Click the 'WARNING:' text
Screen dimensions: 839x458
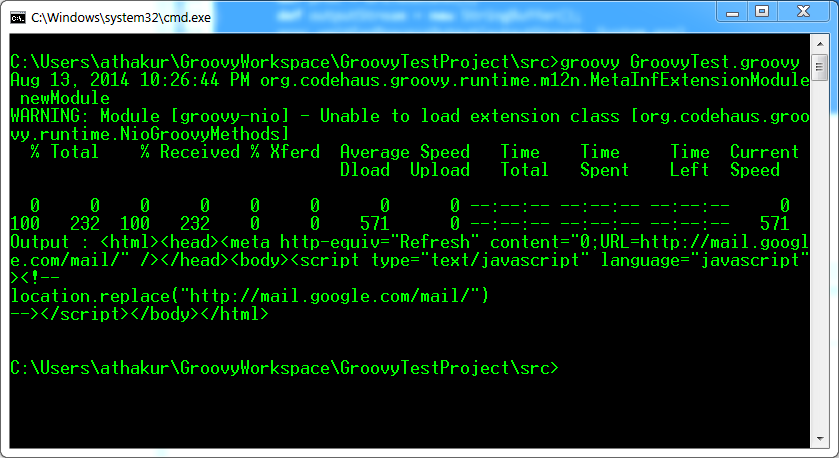pyautogui.click(x=50, y=116)
